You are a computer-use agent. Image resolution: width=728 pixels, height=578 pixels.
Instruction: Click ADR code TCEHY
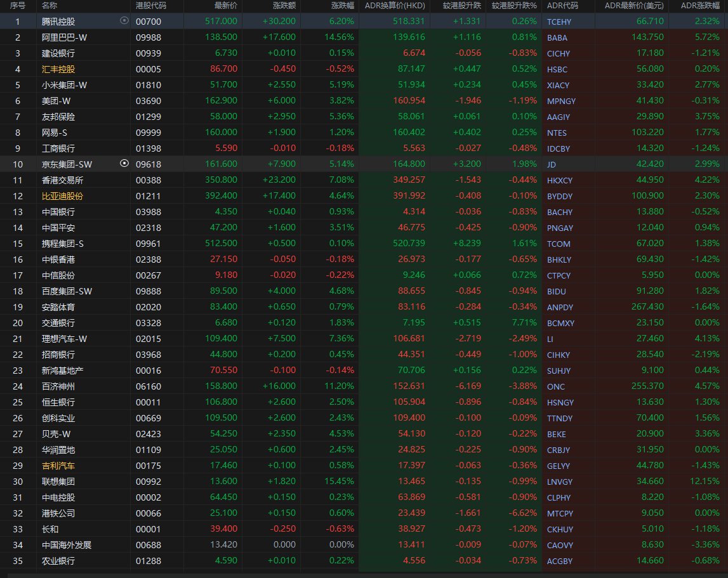[x=559, y=22]
